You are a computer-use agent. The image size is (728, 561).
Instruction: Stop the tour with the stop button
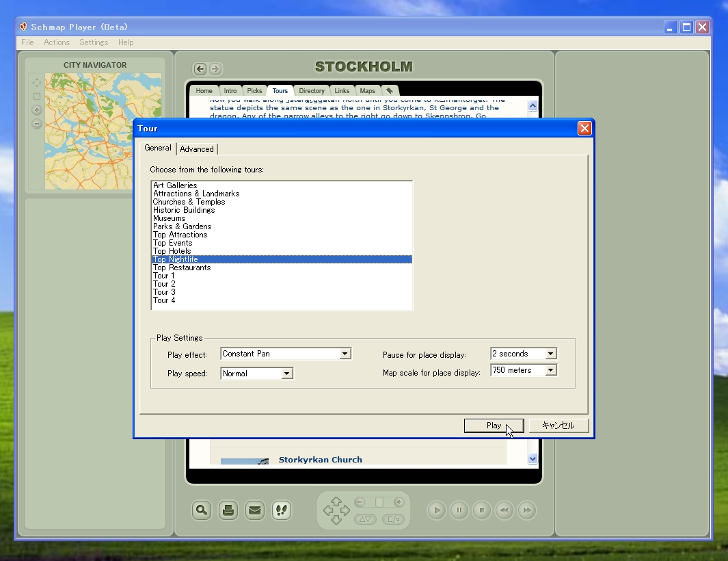click(x=482, y=510)
